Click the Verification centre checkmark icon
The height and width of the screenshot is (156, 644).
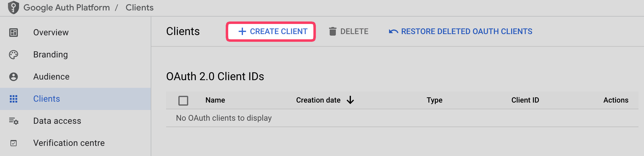tap(14, 143)
